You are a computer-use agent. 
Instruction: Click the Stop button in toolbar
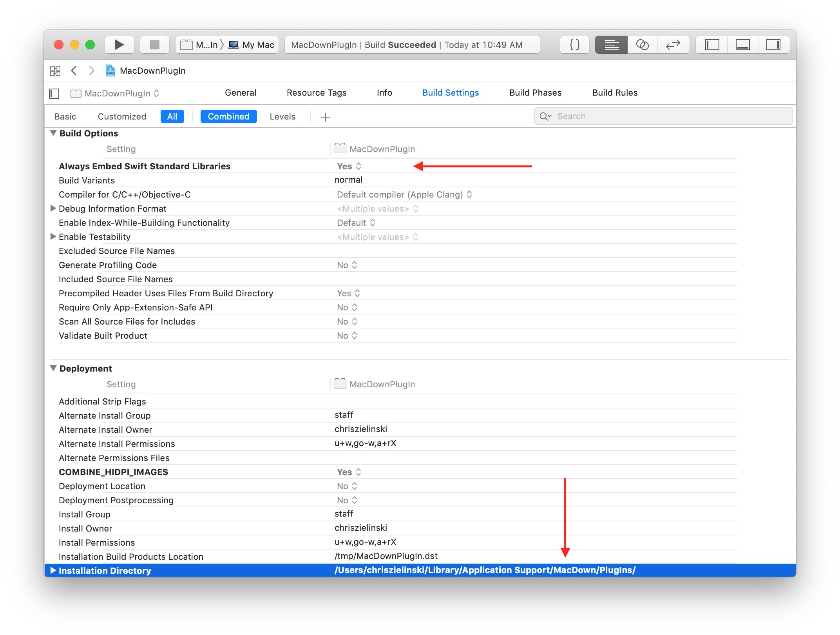[x=155, y=45]
